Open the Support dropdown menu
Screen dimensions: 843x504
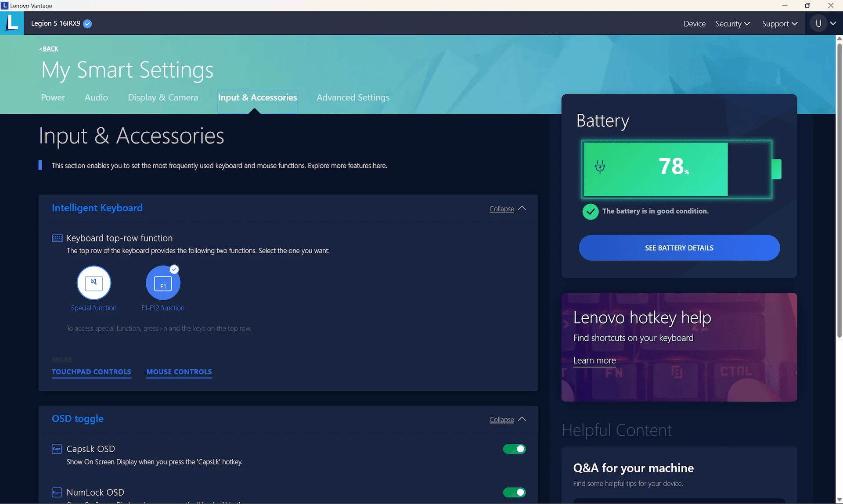780,24
